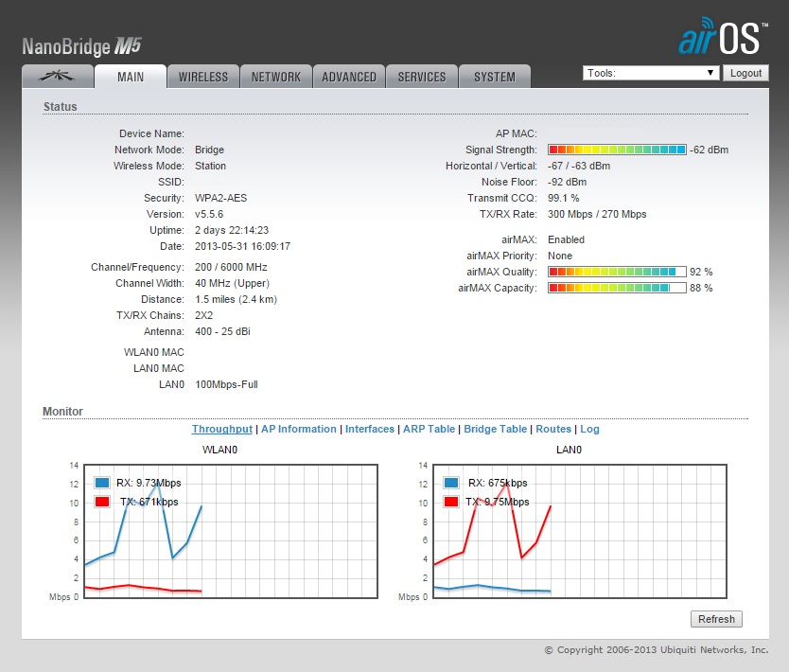Click the TX/RX Chains 2X2 value

pyautogui.click(x=203, y=315)
